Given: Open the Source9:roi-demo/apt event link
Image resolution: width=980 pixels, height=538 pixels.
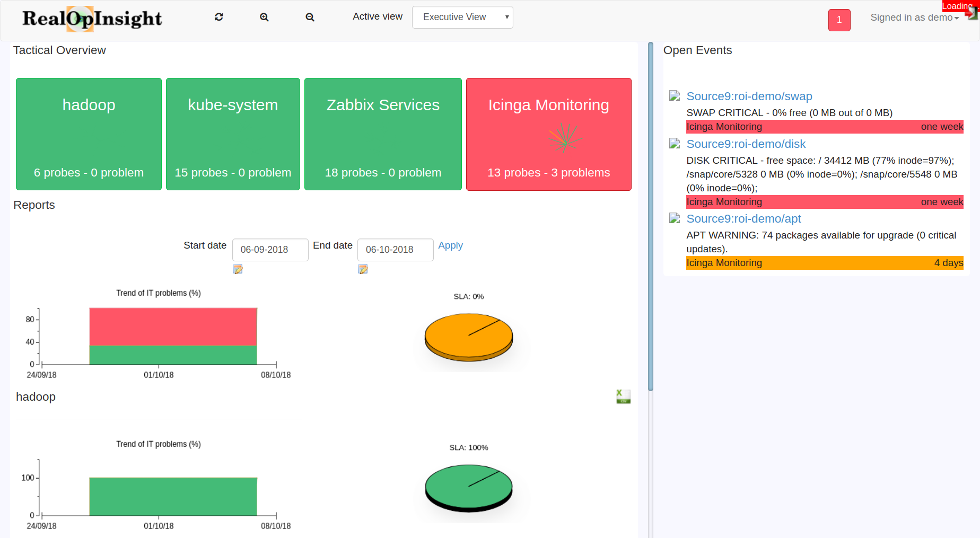Looking at the screenshot, I should [x=743, y=218].
